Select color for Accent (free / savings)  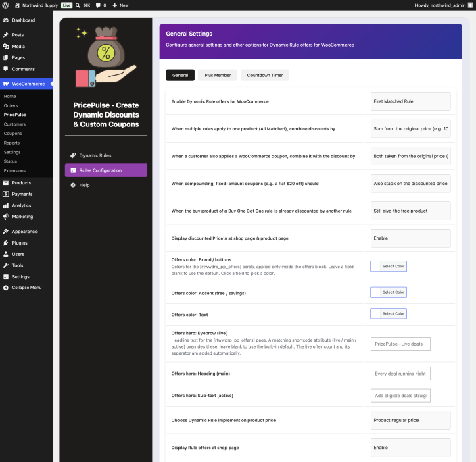[388, 292]
